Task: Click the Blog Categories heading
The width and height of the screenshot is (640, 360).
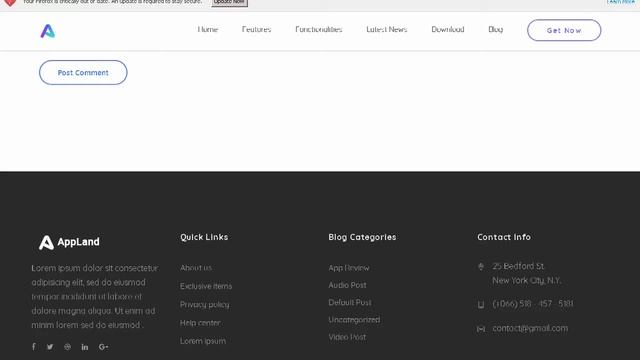Action: tap(362, 237)
